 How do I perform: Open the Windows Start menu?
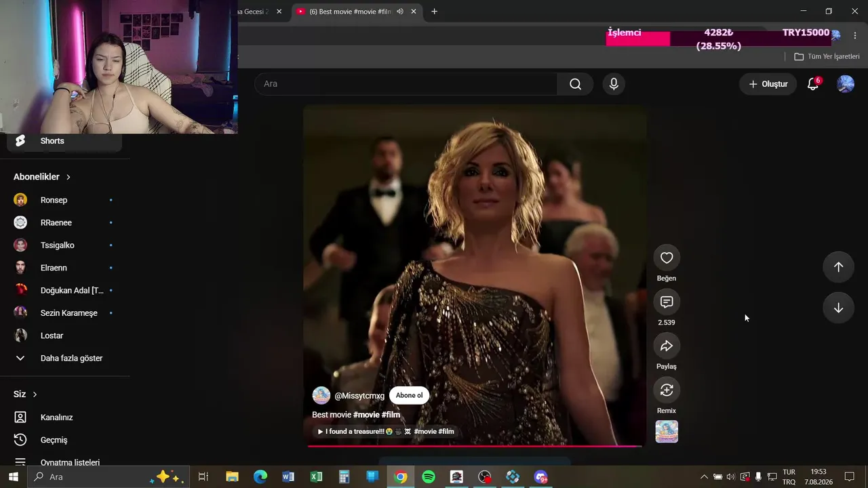pyautogui.click(x=13, y=477)
